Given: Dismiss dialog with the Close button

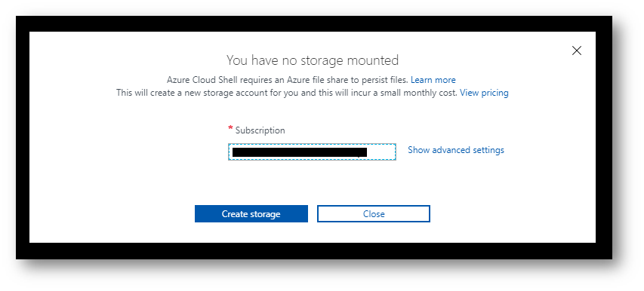Looking at the screenshot, I should tap(374, 214).
